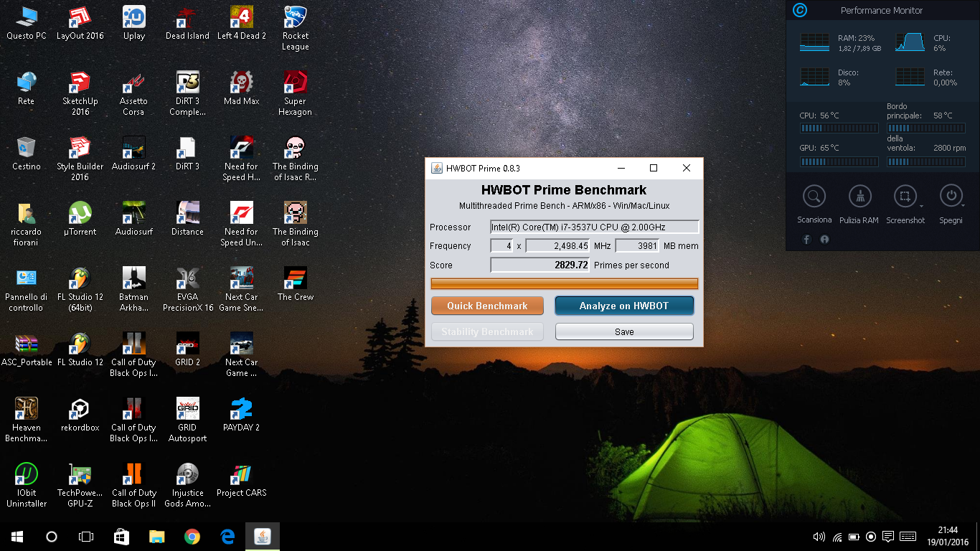
Task: Open File Explorer from the taskbar
Action: click(156, 537)
